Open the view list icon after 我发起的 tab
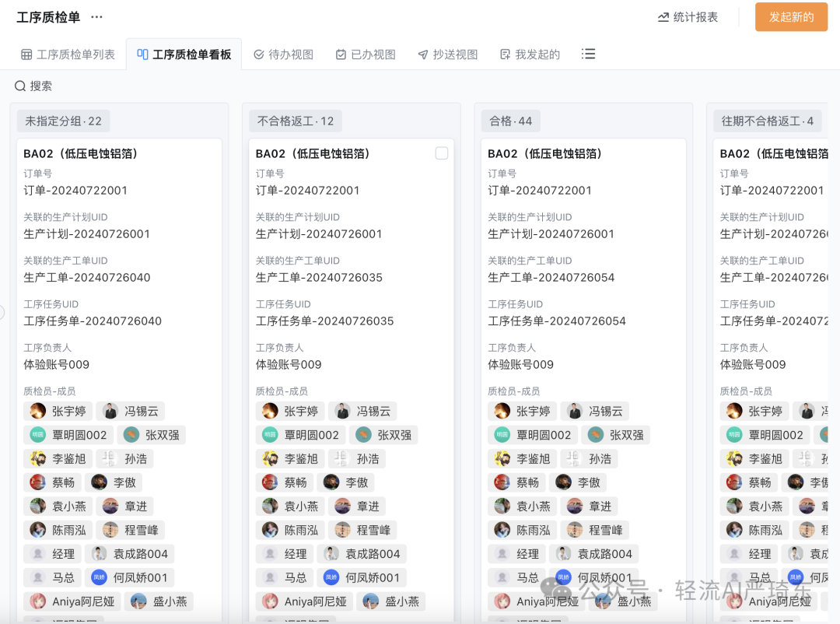Viewport: 840px width, 624px height. tap(588, 54)
